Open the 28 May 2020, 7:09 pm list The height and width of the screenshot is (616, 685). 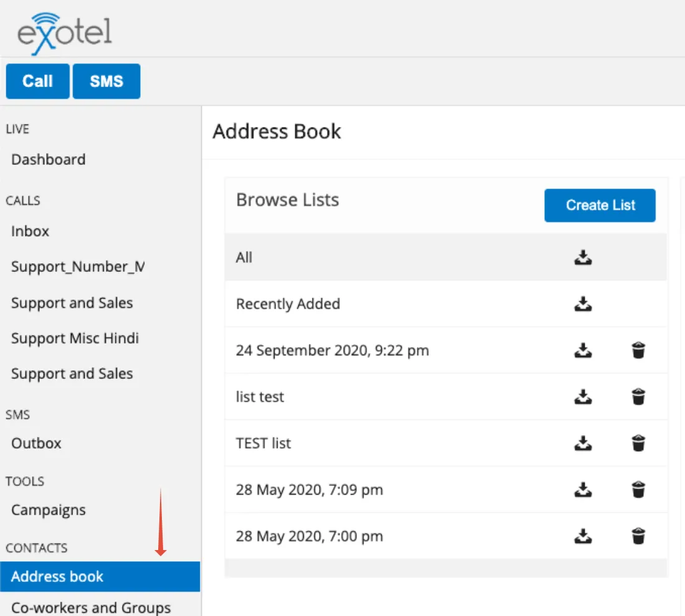pyautogui.click(x=446, y=490)
